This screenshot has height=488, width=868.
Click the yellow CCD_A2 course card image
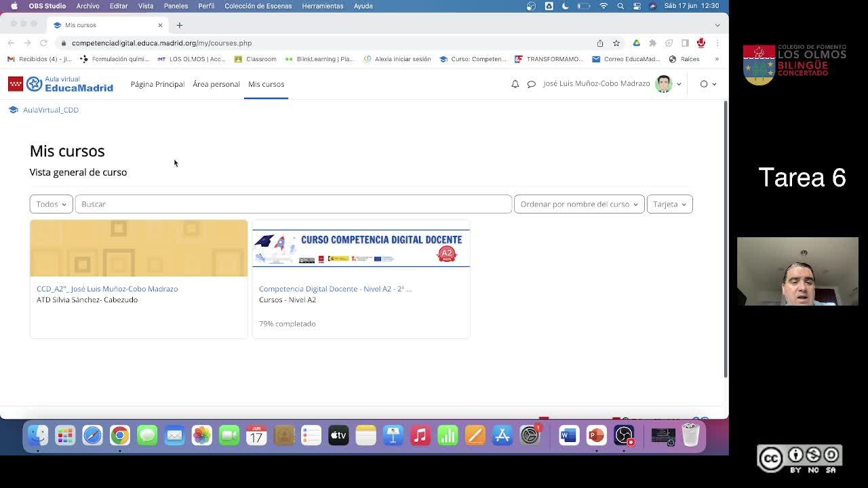coord(138,248)
